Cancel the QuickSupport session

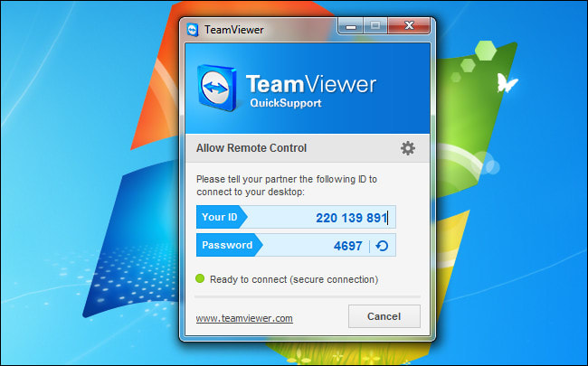[384, 316]
